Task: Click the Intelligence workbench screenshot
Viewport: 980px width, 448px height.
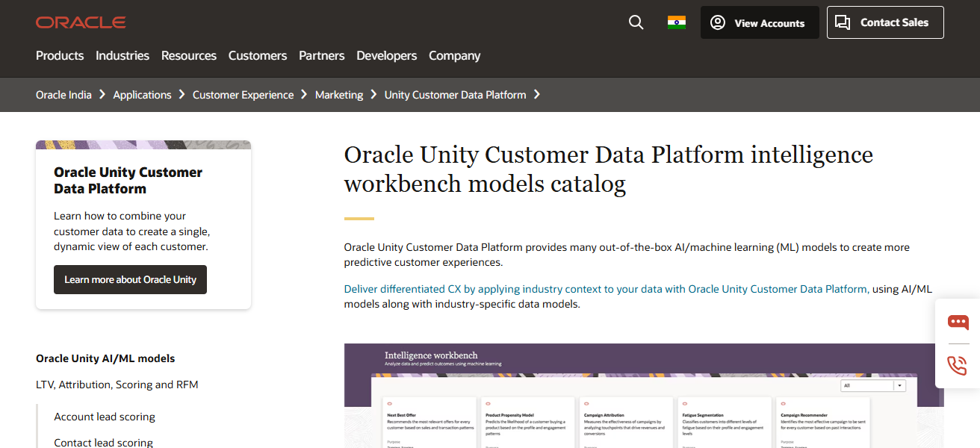Action: click(x=642, y=396)
